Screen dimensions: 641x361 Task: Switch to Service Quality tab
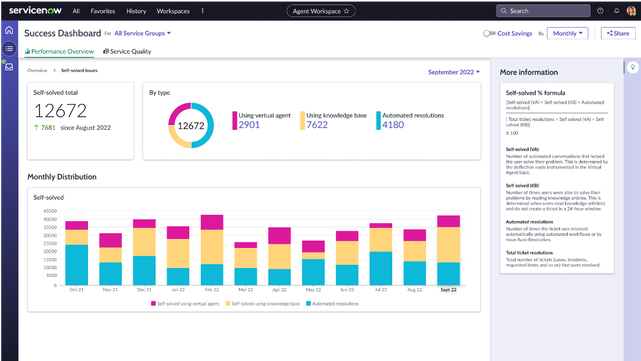[x=127, y=52]
